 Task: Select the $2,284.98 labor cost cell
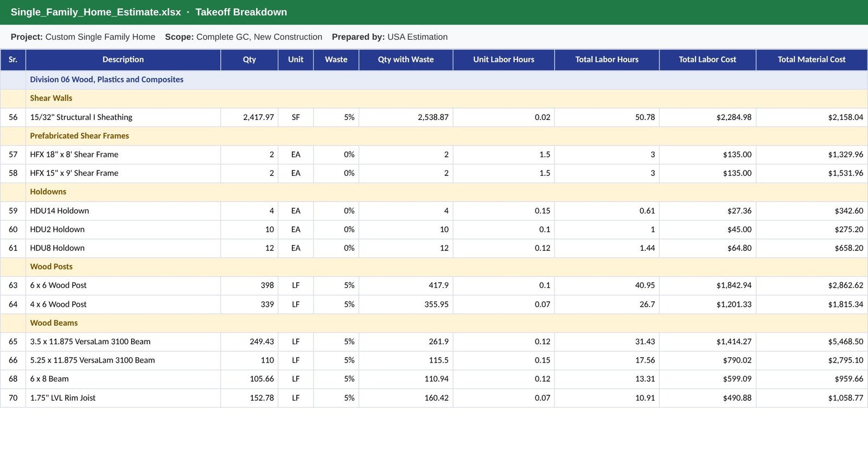tap(707, 117)
